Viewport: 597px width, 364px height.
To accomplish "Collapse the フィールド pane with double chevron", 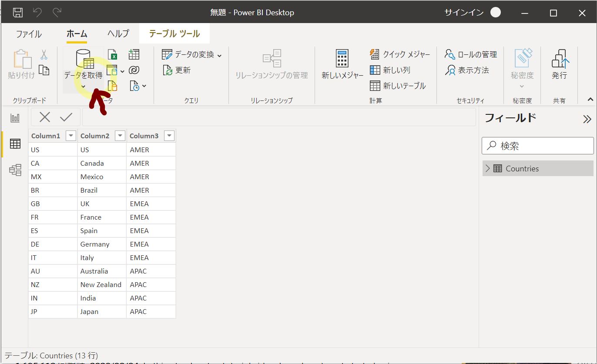I will click(587, 119).
